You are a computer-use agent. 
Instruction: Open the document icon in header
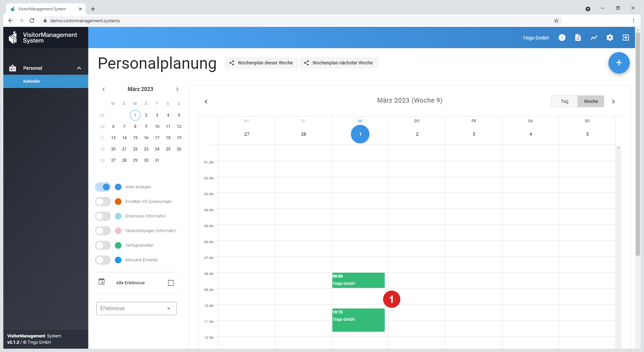click(578, 38)
